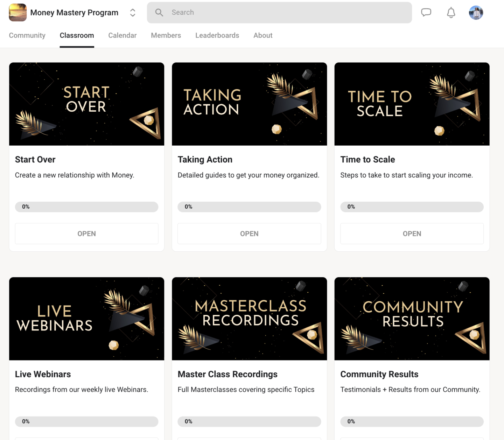Click the Taking Action banner image
The width and height of the screenshot is (504, 440).
click(249, 104)
